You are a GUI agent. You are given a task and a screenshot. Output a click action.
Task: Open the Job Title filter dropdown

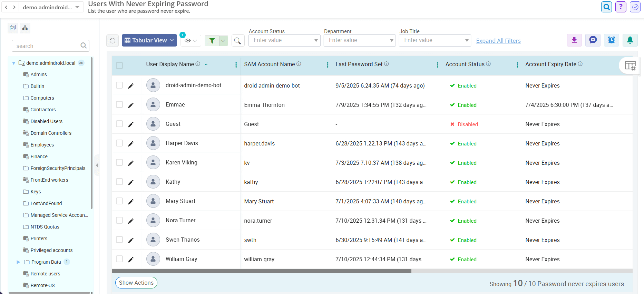click(435, 40)
